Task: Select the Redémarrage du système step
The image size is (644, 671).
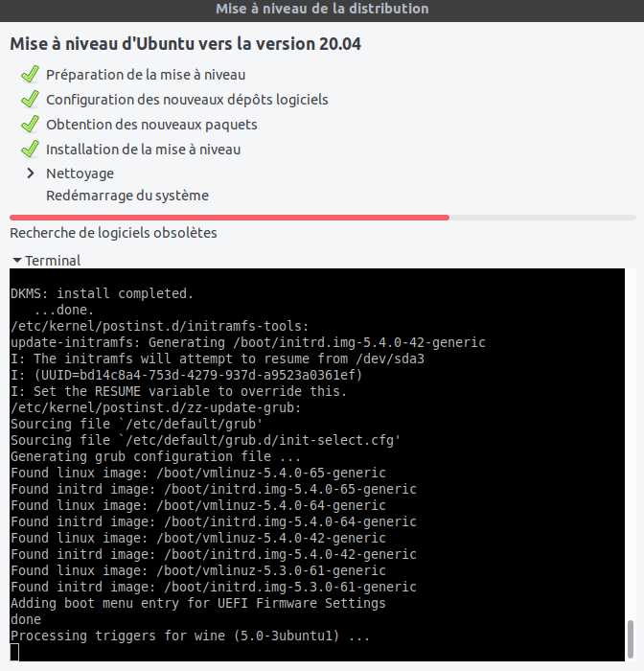Action: click(126, 196)
